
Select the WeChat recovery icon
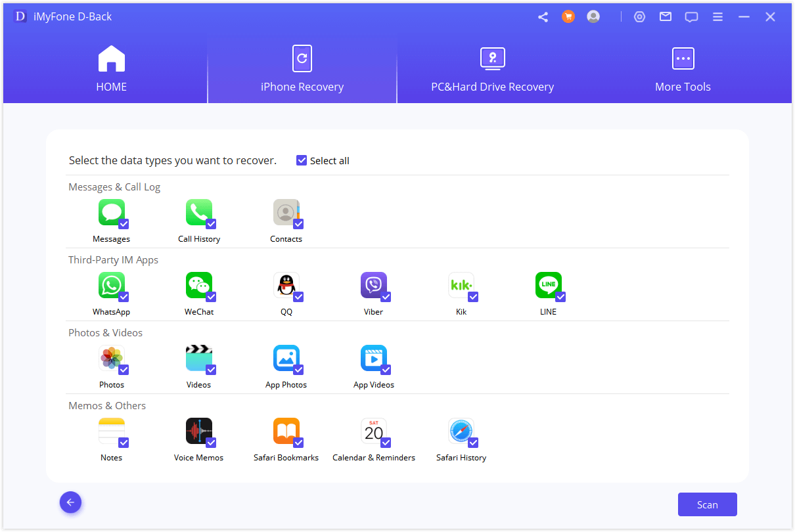click(x=199, y=285)
